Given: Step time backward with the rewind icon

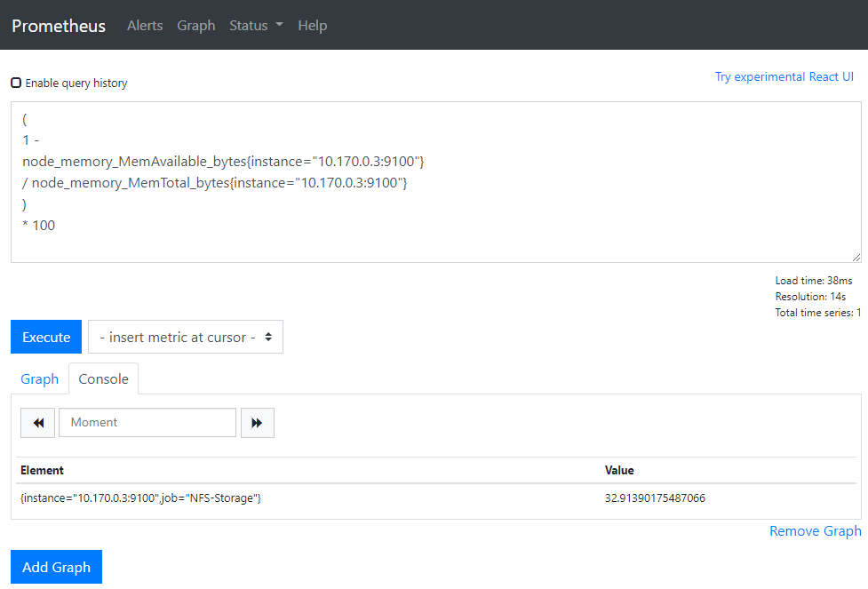Looking at the screenshot, I should pos(38,423).
